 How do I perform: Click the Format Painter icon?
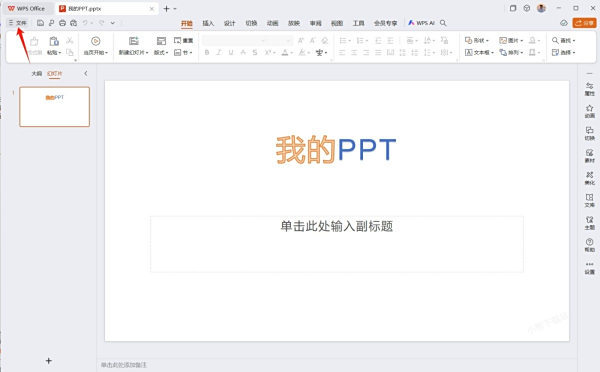(34, 41)
